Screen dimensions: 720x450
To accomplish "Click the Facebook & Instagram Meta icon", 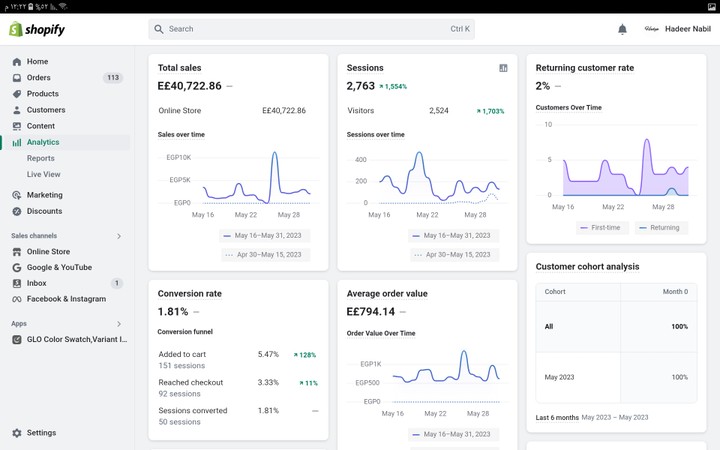I will (x=17, y=299).
